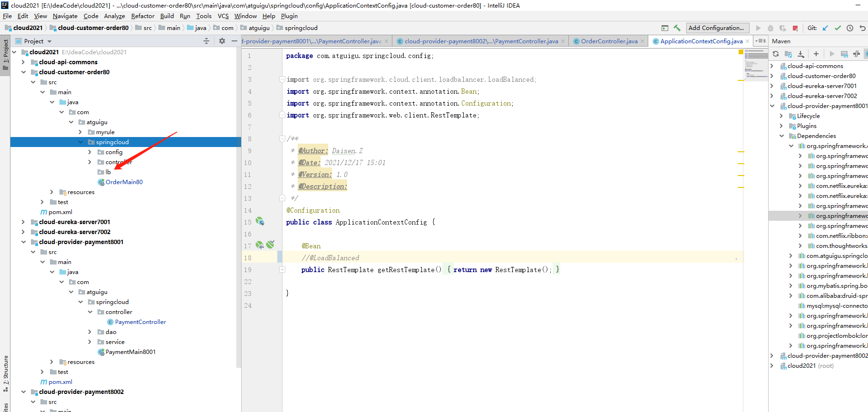Screen dimensions: 868x412
Task: Click the yellow inspection status indicator
Action: click(x=741, y=52)
